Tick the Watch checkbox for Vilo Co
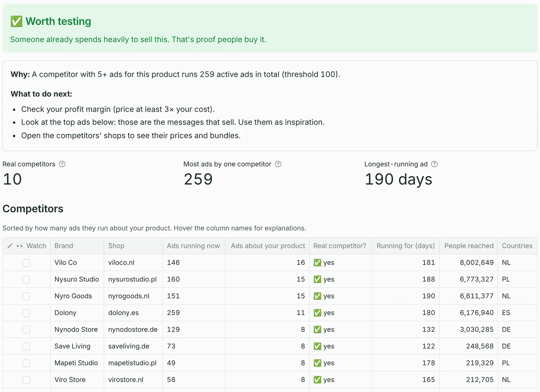 pos(26,263)
